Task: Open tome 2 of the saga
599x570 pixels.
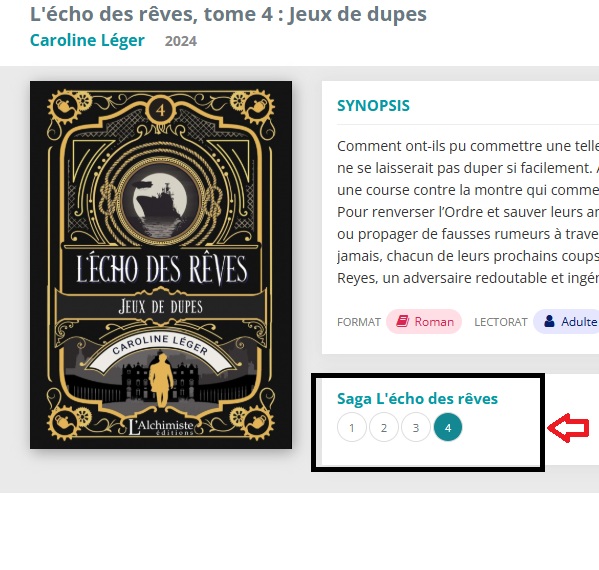Action: pos(384,427)
